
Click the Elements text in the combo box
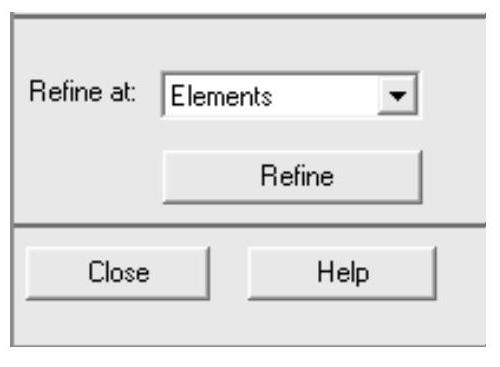(221, 96)
